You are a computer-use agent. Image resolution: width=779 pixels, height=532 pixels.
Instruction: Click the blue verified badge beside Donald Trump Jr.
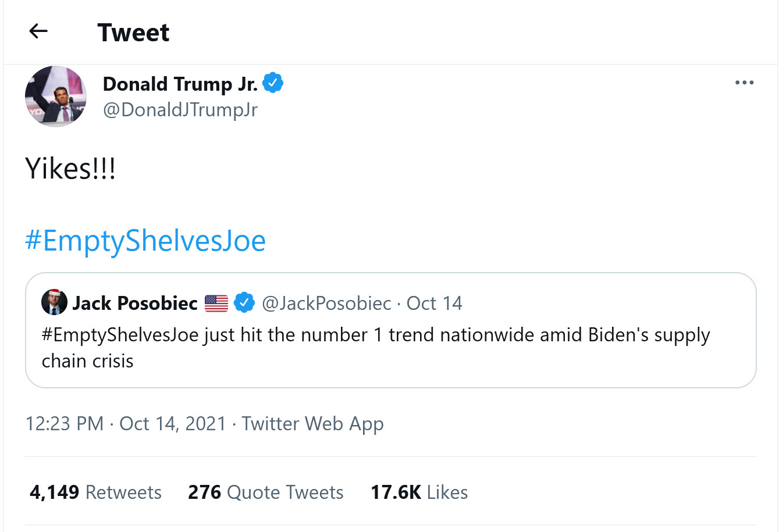(273, 83)
